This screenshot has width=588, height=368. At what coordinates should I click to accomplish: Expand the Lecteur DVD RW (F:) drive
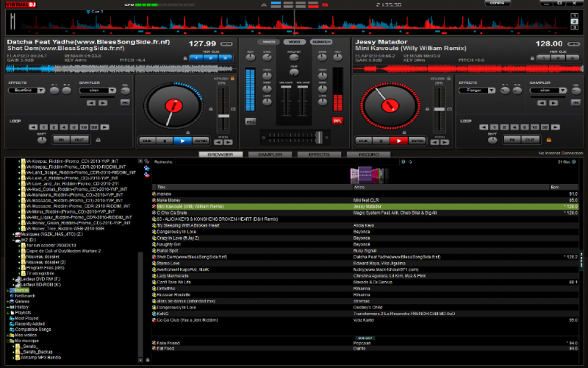point(13,280)
